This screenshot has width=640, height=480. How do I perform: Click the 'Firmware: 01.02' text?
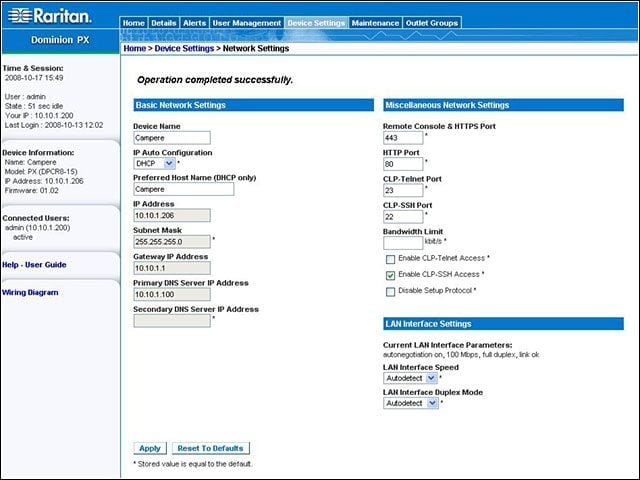point(31,191)
